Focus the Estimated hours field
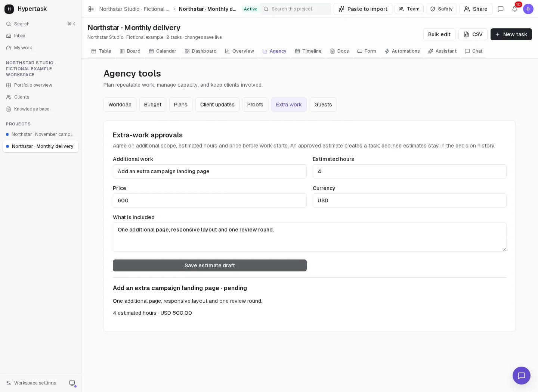 [409, 171]
